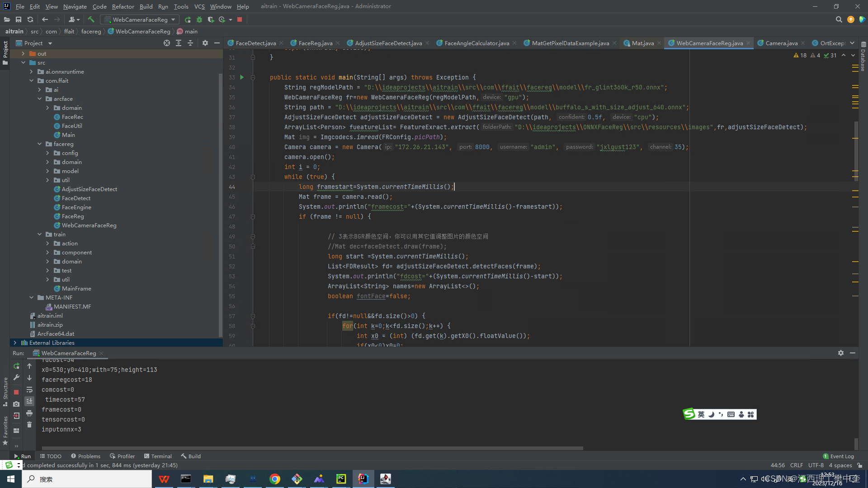Click the Run with Coverage icon
The height and width of the screenshot is (488, 868).
tap(211, 19)
